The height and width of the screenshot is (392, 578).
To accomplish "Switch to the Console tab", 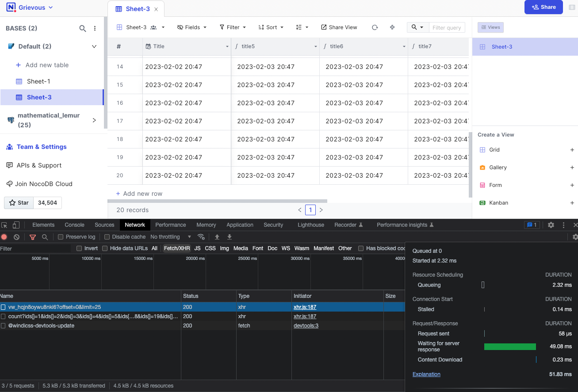I will pyautogui.click(x=74, y=225).
